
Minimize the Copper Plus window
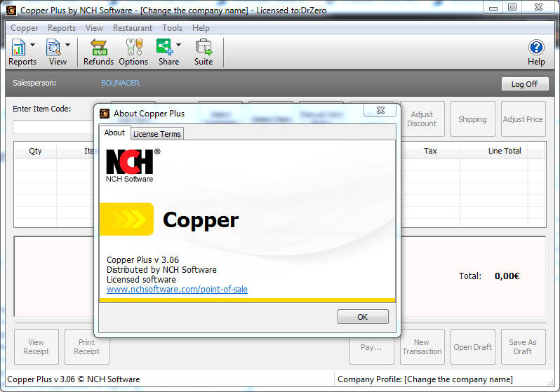click(x=493, y=7)
